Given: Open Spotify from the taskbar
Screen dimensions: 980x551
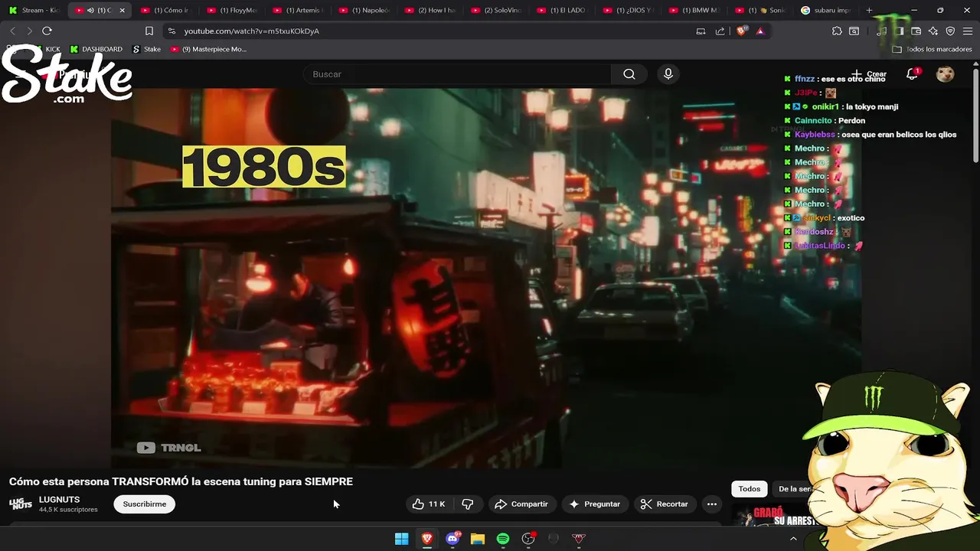Looking at the screenshot, I should [x=503, y=539].
